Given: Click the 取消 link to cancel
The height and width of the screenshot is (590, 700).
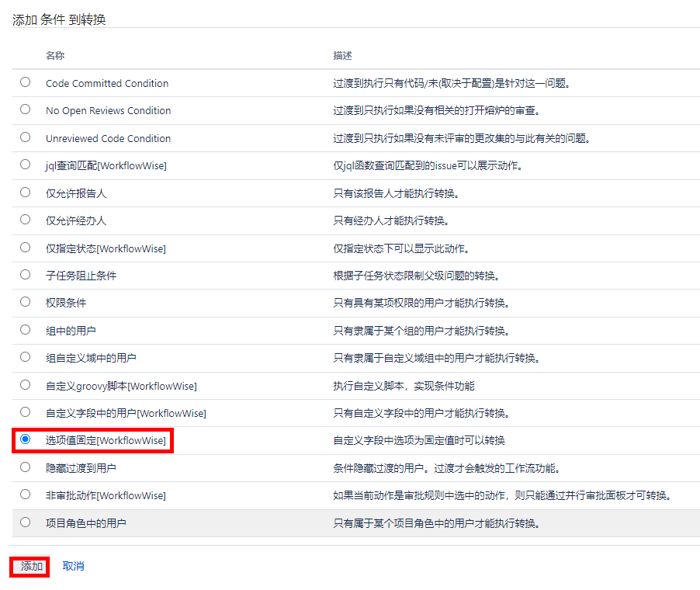Looking at the screenshot, I should point(73,567).
